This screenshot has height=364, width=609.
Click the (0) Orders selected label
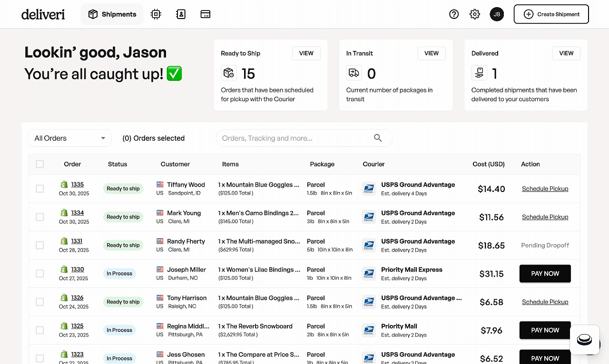pos(154,138)
